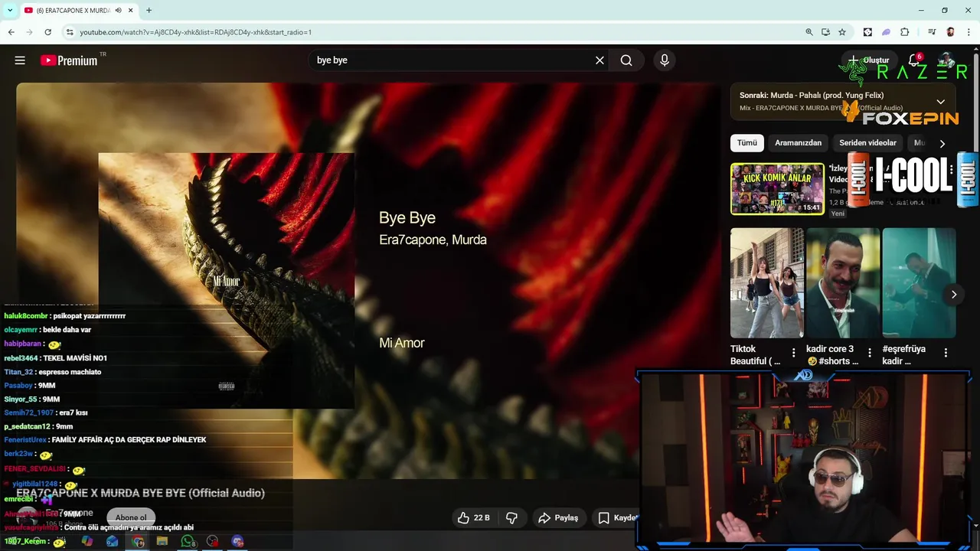980x551 pixels.
Task: Open the Chrome zoom indicator
Action: pos(808,32)
